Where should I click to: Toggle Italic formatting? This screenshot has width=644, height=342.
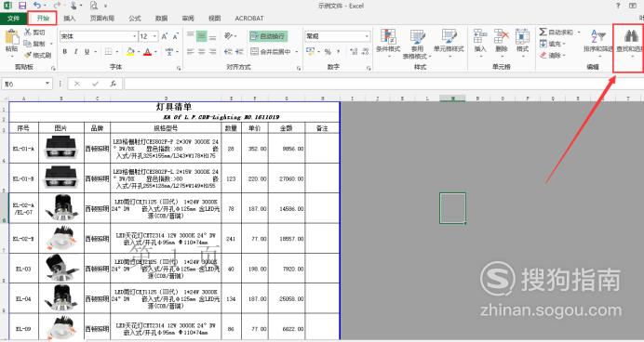coord(75,52)
